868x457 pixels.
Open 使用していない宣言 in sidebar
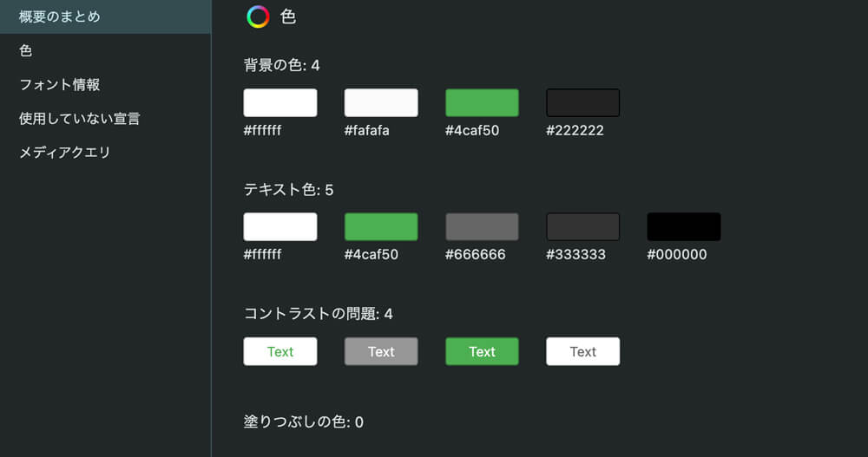point(80,119)
